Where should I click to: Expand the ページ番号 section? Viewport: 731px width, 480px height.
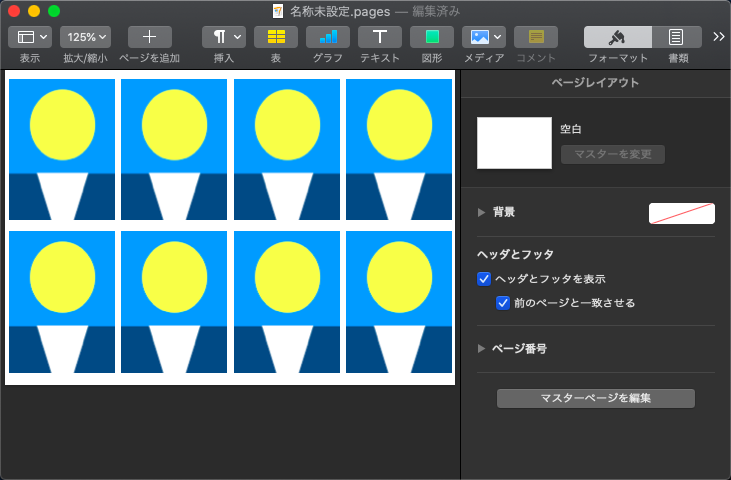pos(482,349)
